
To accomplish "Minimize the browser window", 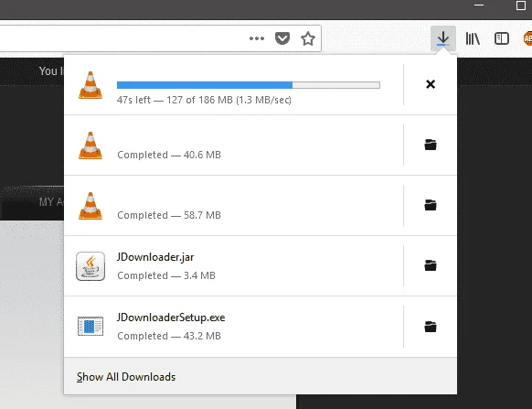I will [x=479, y=5].
